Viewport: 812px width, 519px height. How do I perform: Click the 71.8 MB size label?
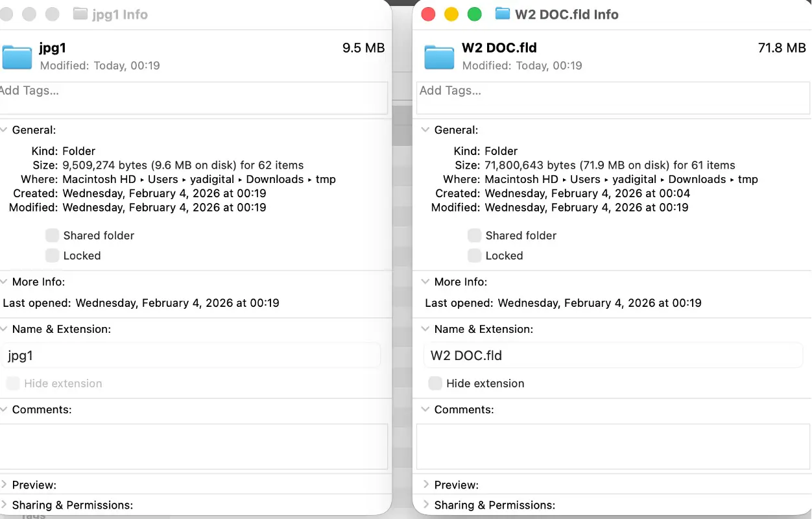tap(782, 48)
